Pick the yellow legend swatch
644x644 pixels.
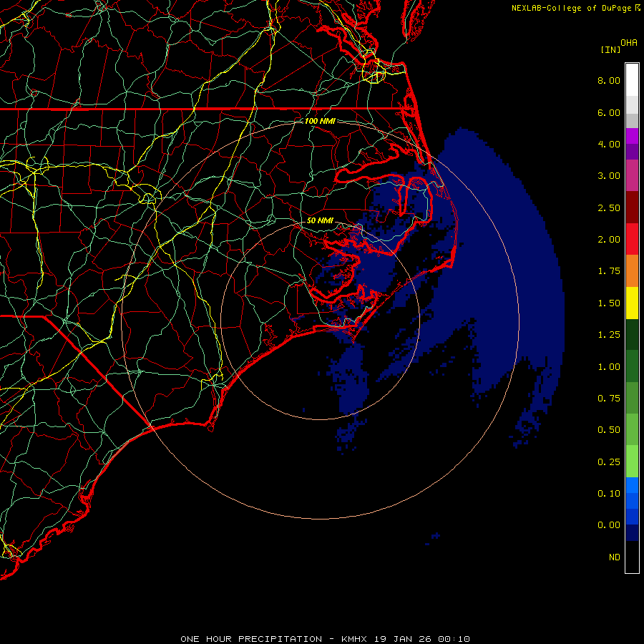(x=632, y=303)
